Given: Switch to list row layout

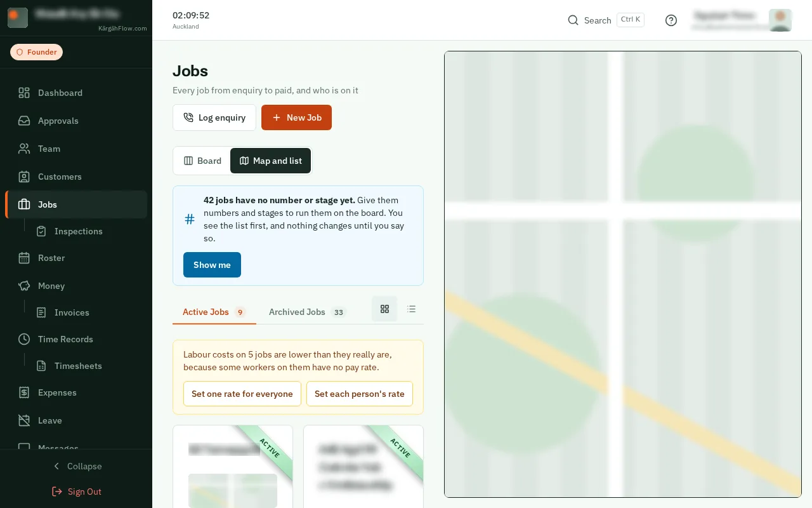Looking at the screenshot, I should pyautogui.click(x=411, y=309).
